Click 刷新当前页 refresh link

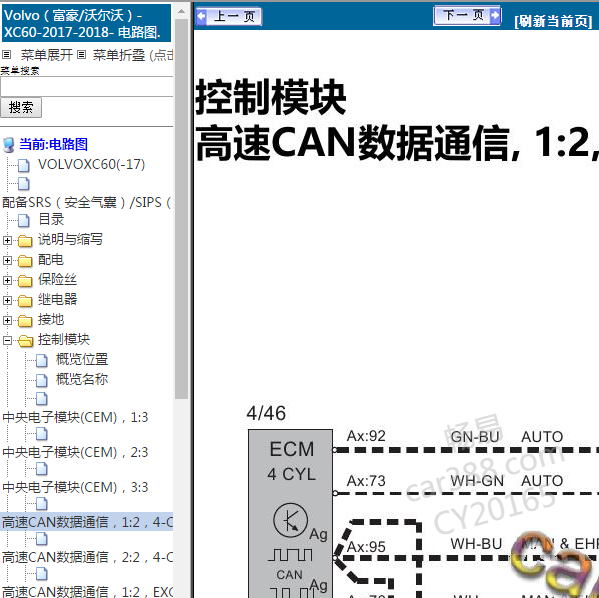553,21
